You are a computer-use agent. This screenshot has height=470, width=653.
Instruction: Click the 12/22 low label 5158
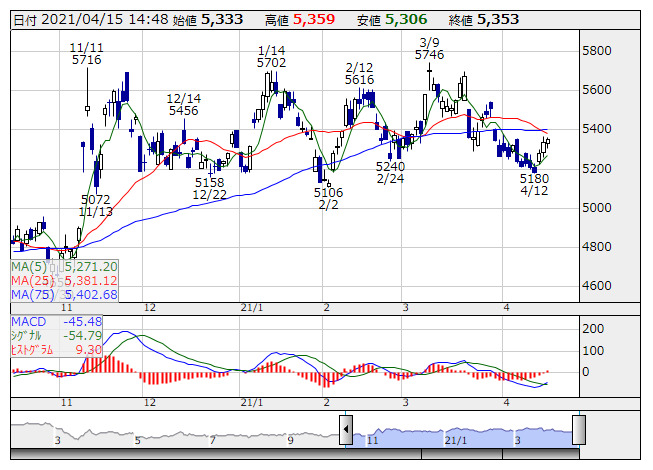tap(209, 182)
